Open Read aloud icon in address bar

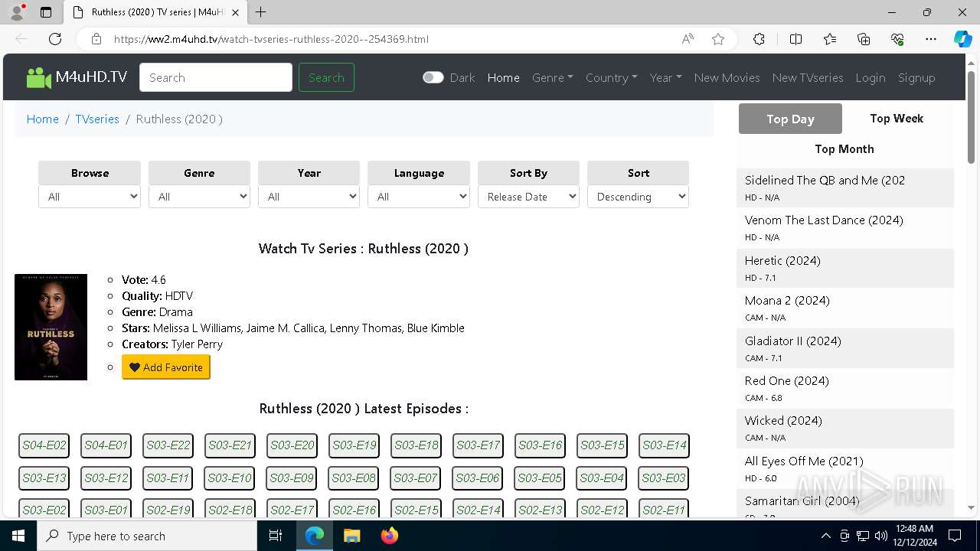pyautogui.click(x=688, y=39)
